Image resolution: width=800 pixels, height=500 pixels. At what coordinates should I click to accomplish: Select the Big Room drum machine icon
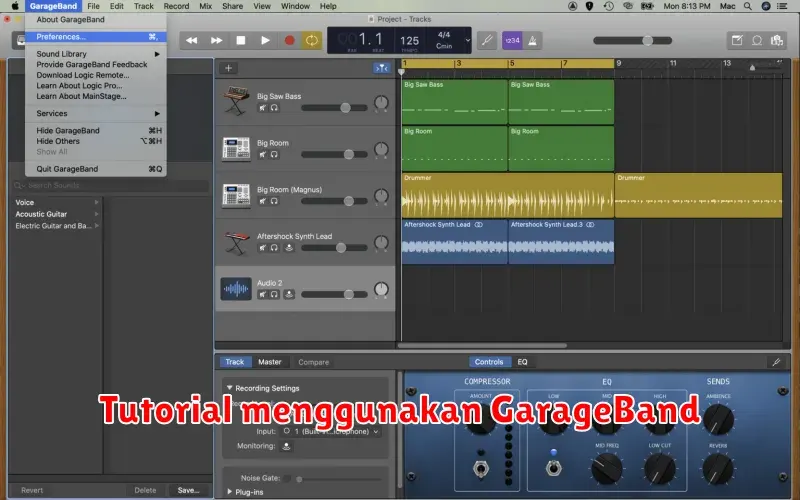click(x=236, y=148)
